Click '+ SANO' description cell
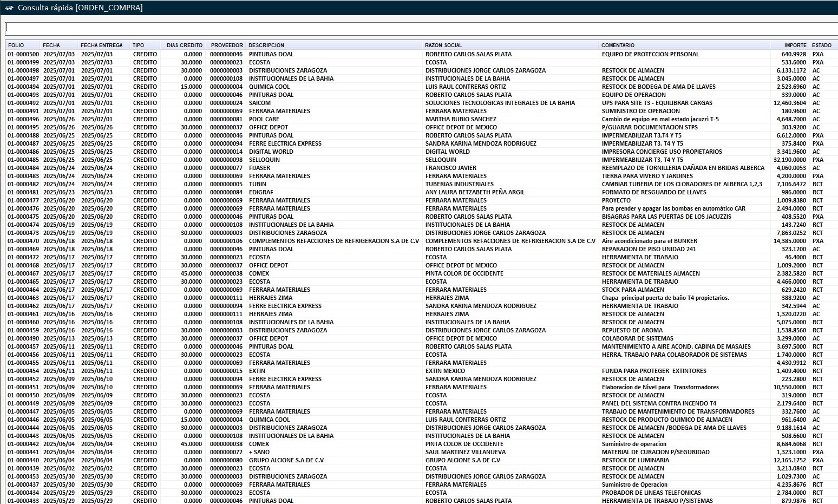Screen dimensions: 838x504 (259, 452)
